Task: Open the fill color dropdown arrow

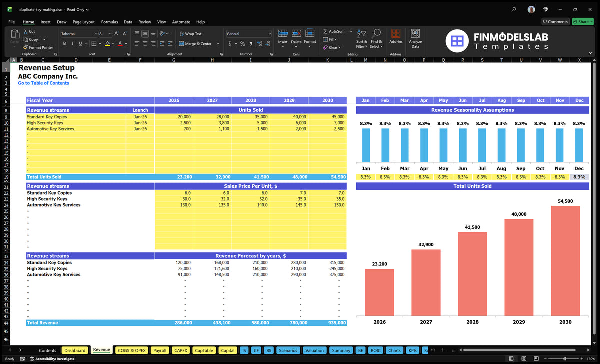Action: 113,44
